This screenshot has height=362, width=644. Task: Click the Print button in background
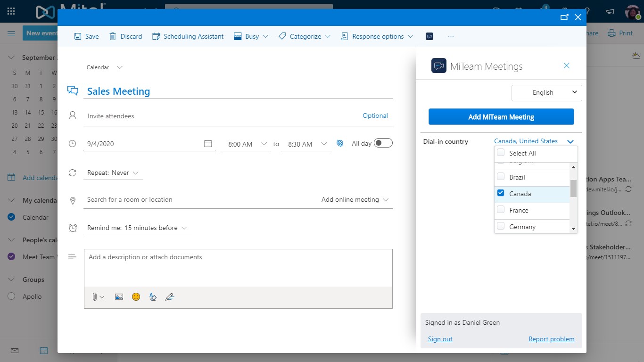tap(620, 33)
